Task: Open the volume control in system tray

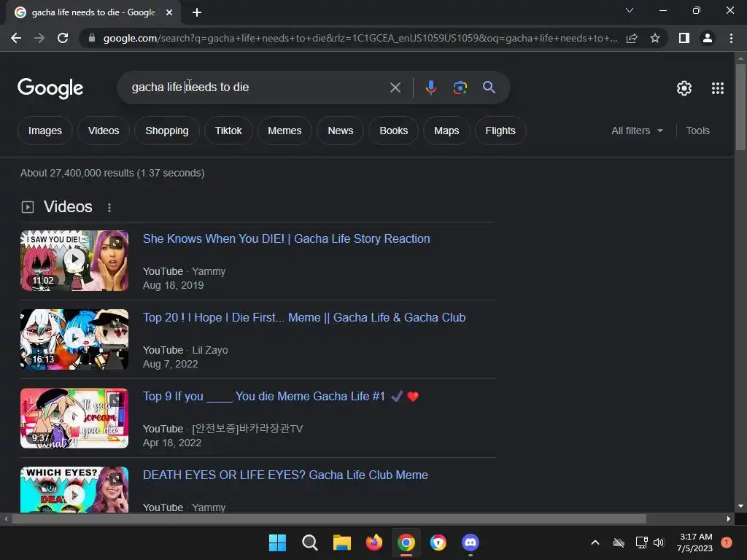Action: tap(659, 542)
